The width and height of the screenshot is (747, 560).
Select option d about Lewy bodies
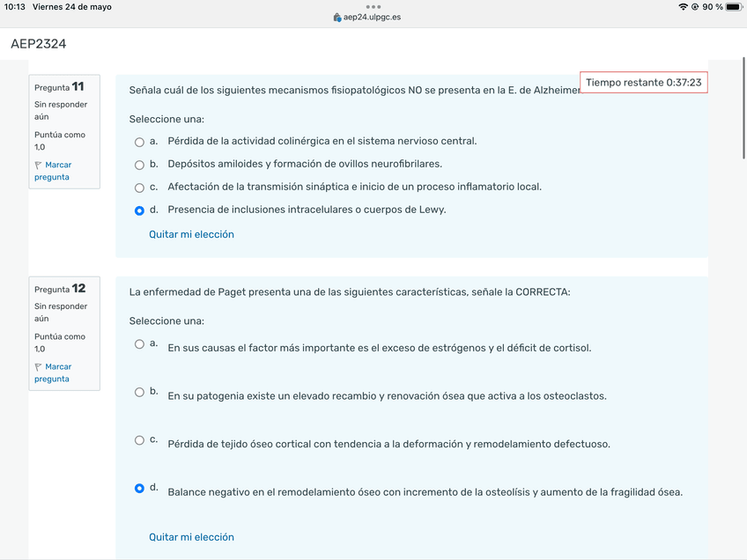pyautogui.click(x=139, y=210)
